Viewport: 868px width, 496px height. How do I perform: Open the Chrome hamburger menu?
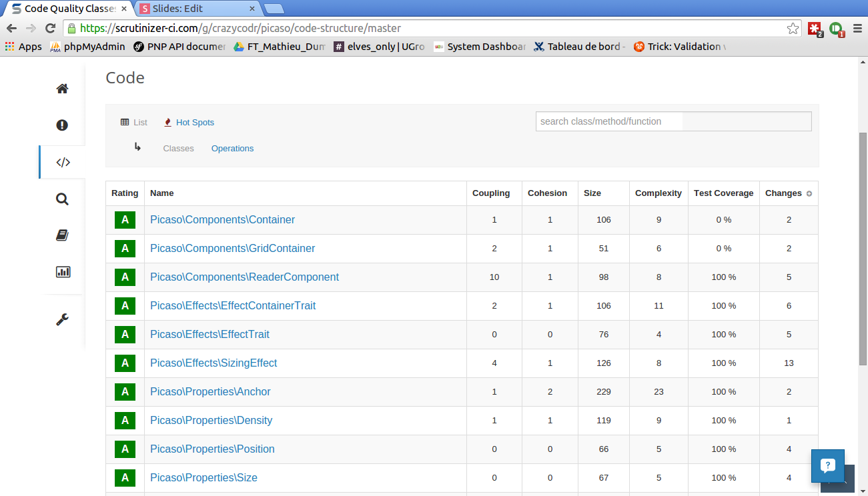tap(857, 28)
